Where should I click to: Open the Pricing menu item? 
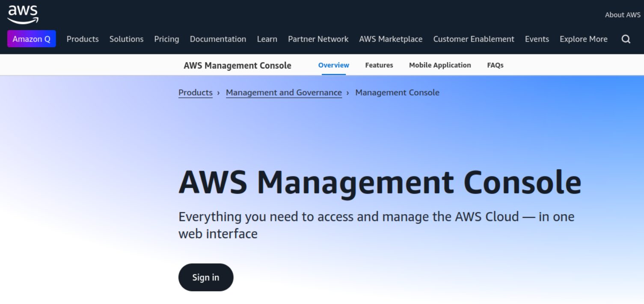coord(166,39)
